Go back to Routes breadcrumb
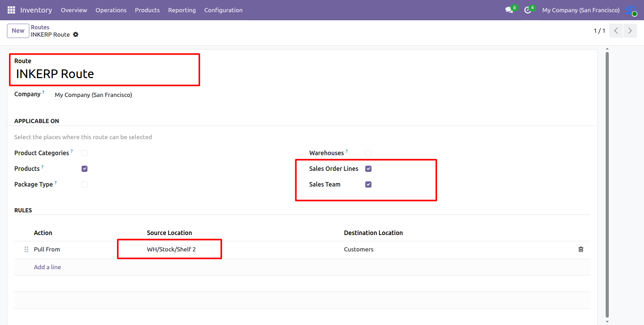The width and height of the screenshot is (644, 325). click(40, 27)
